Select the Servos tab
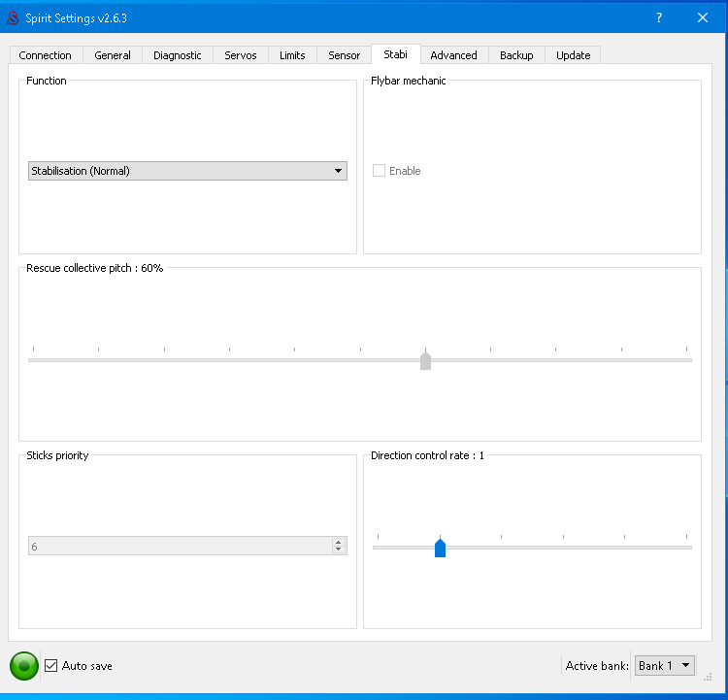The width and height of the screenshot is (728, 700). [x=241, y=55]
